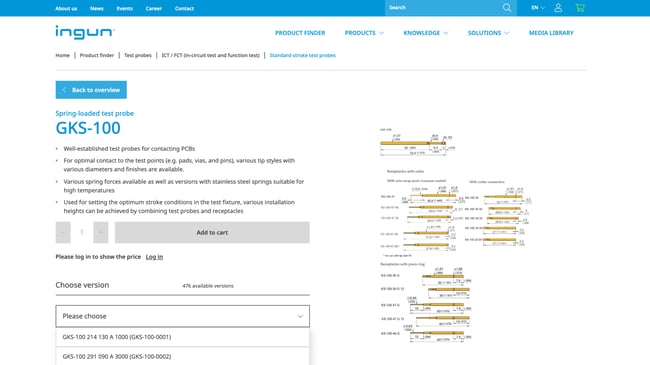Go to Product finder breadcrumb
Viewport: 650px width, 365px height.
point(97,55)
